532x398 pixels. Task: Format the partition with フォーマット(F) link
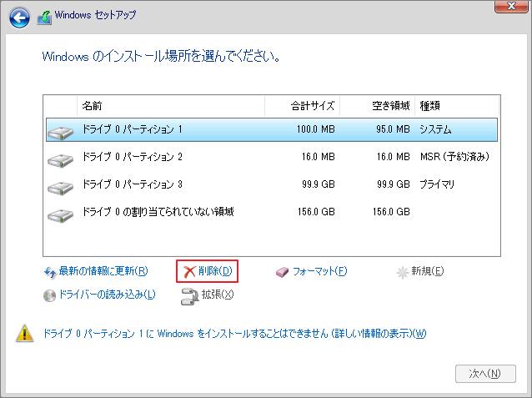tap(319, 271)
